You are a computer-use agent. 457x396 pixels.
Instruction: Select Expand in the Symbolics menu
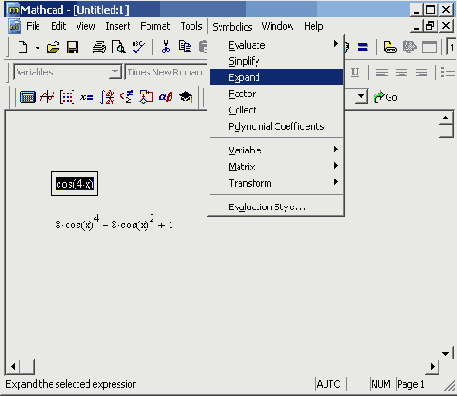click(x=277, y=77)
